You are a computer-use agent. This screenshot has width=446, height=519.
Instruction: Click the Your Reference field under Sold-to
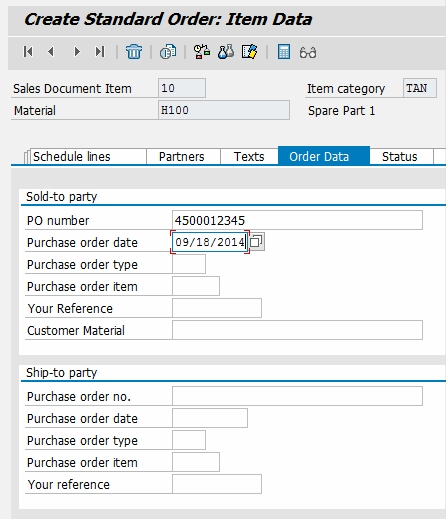point(217,308)
